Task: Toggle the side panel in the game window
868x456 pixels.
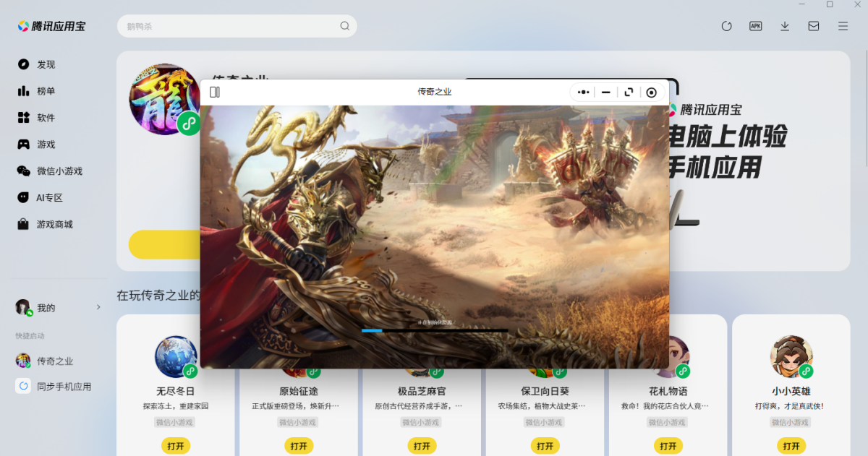Action: click(215, 93)
